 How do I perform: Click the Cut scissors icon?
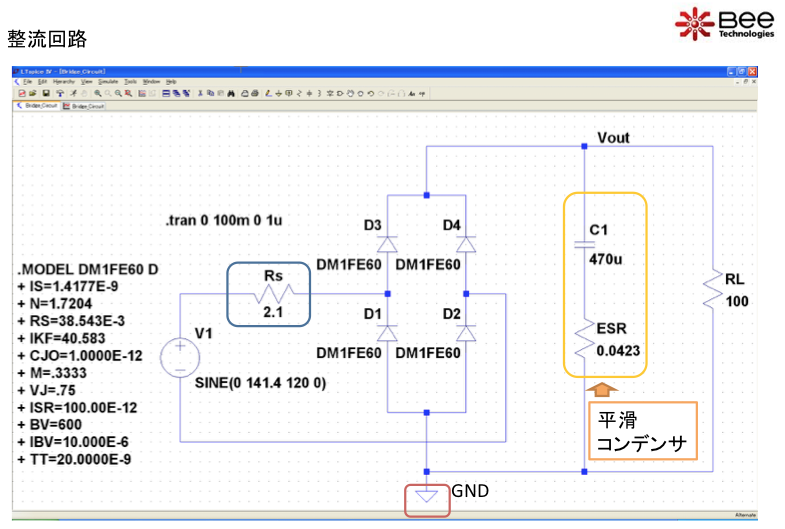(198, 93)
